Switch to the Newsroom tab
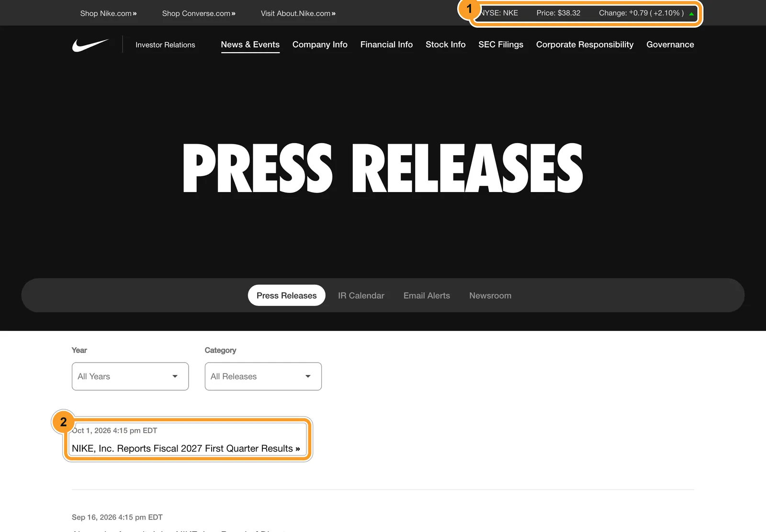This screenshot has width=766, height=532. pyautogui.click(x=490, y=295)
